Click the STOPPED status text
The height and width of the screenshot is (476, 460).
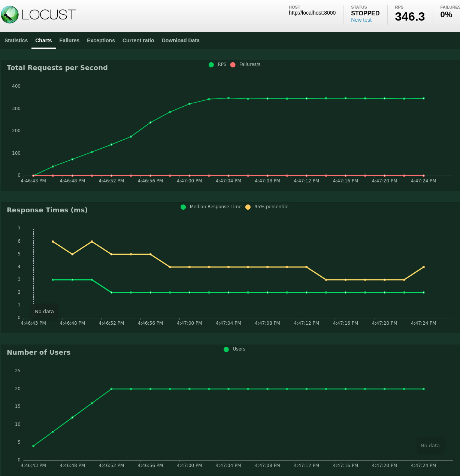coord(365,13)
